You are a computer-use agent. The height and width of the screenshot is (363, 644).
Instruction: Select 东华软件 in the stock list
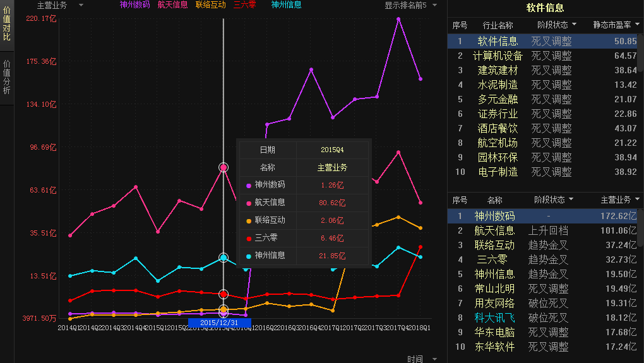click(544, 347)
